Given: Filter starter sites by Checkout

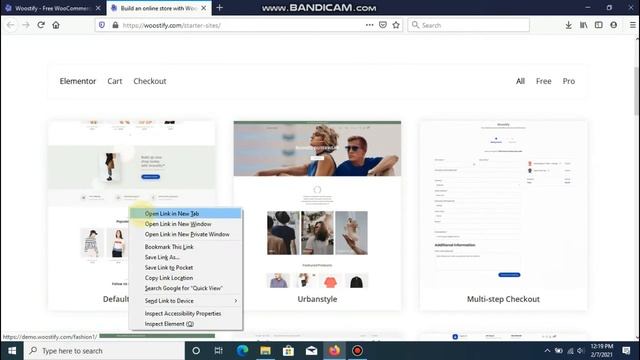Looking at the screenshot, I should 150,81.
